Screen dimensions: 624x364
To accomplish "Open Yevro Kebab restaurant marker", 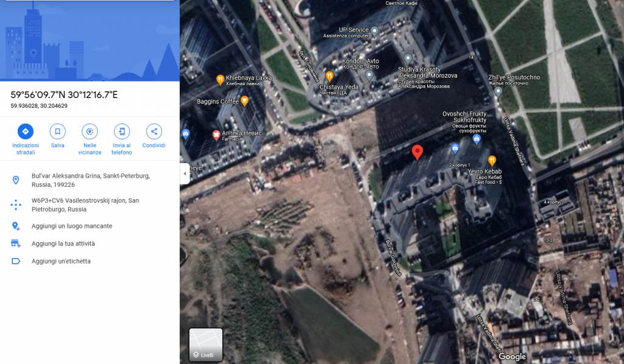I will (492, 161).
